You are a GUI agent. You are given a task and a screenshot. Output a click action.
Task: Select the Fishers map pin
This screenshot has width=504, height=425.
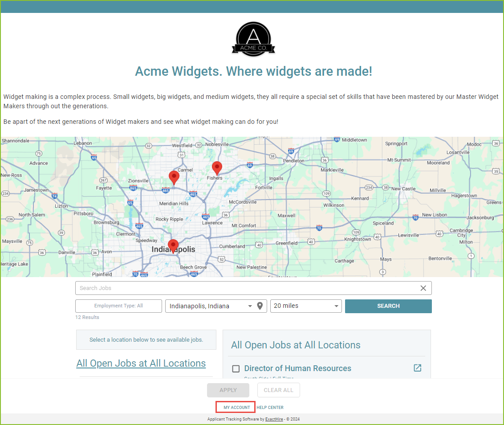(x=217, y=168)
